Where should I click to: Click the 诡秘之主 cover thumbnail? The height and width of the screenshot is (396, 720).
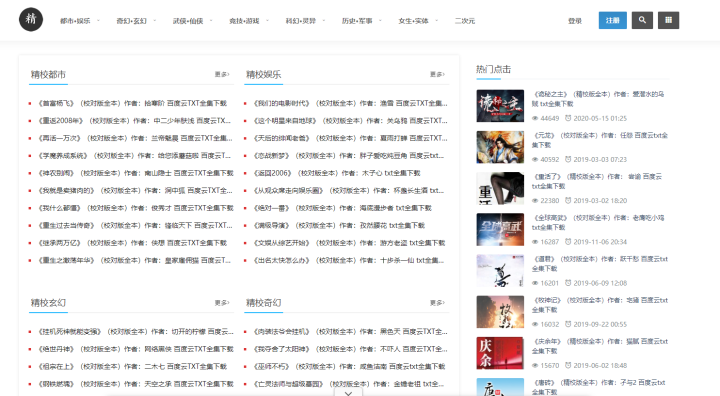[500, 106]
